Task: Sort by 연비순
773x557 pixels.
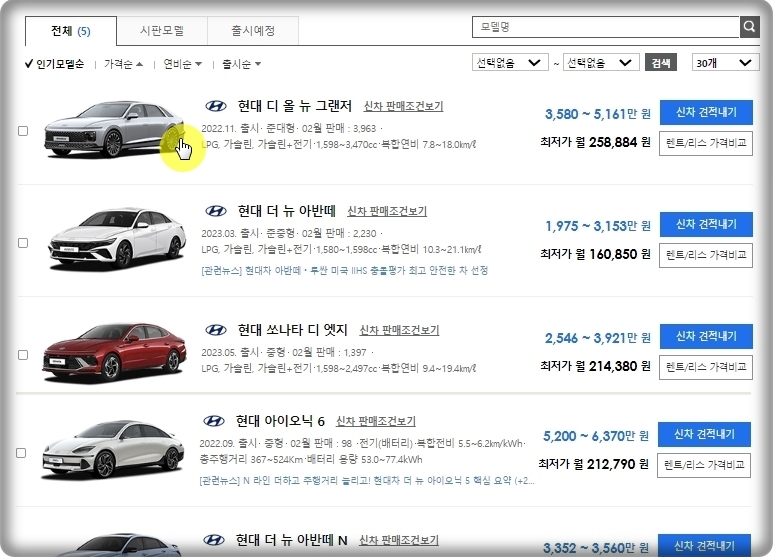Action: coord(182,64)
